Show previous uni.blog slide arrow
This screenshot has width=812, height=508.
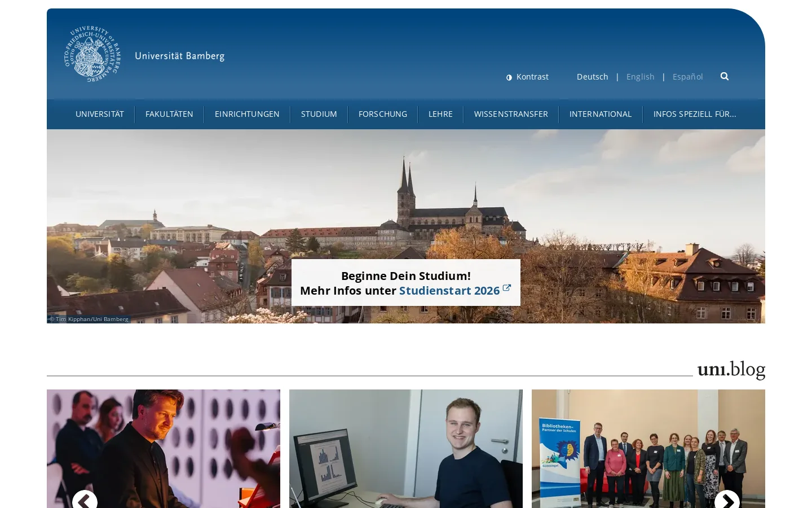[85, 501]
